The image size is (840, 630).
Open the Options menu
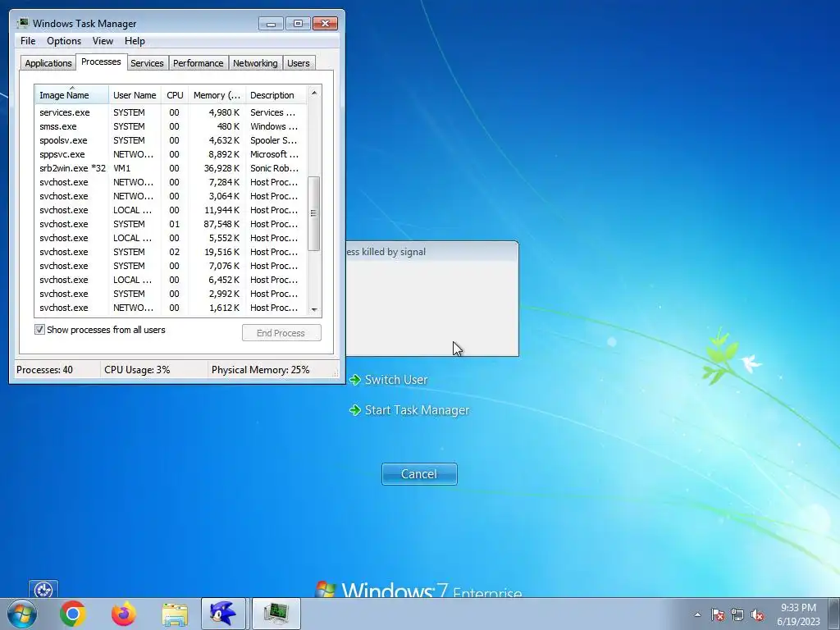tap(64, 41)
